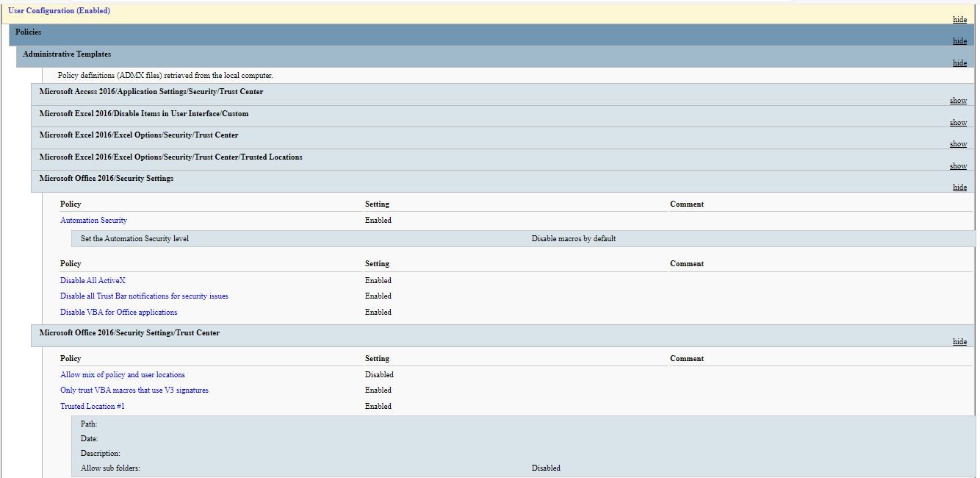Click the 'Allow sub folders:' label
This screenshot has height=478, width=980.
(110, 468)
